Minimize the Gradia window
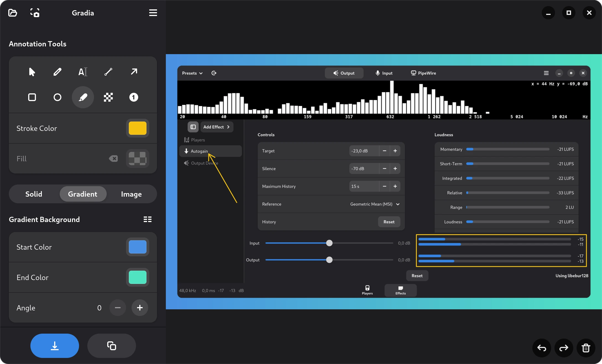 point(548,13)
